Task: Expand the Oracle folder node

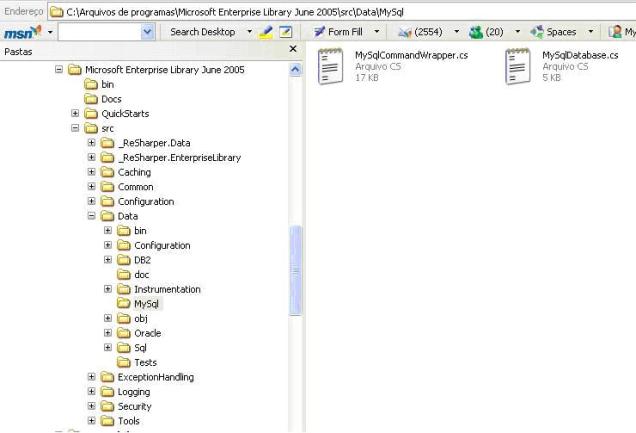Action: pos(107,333)
